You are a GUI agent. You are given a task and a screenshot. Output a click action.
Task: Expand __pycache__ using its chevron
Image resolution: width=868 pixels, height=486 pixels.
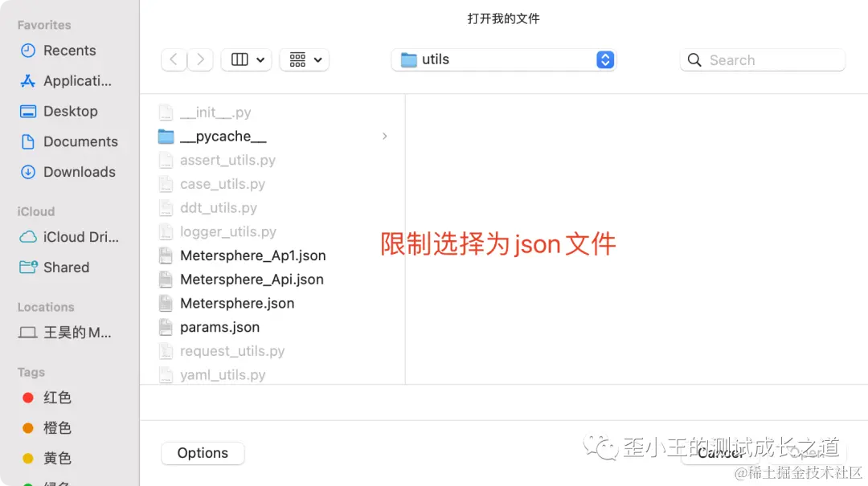[x=385, y=137]
